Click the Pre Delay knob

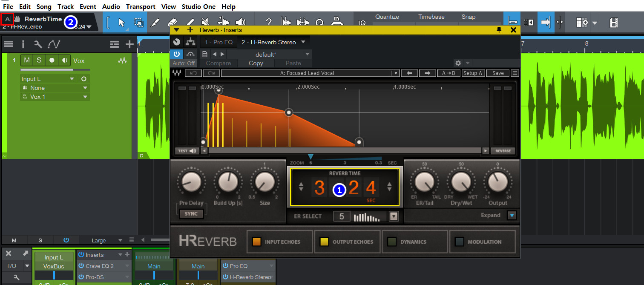click(x=191, y=182)
